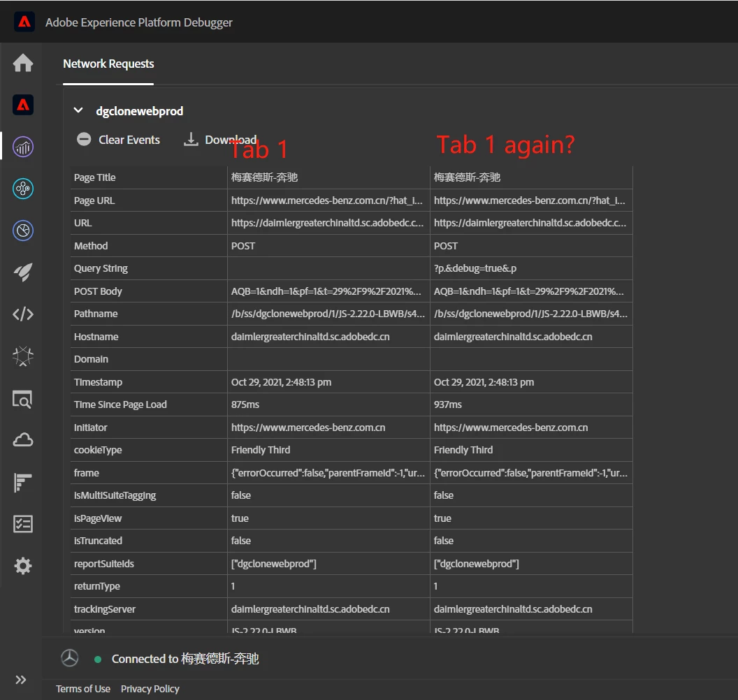Click the Adobe logo in header
This screenshot has height=700, width=738.
coord(24,22)
